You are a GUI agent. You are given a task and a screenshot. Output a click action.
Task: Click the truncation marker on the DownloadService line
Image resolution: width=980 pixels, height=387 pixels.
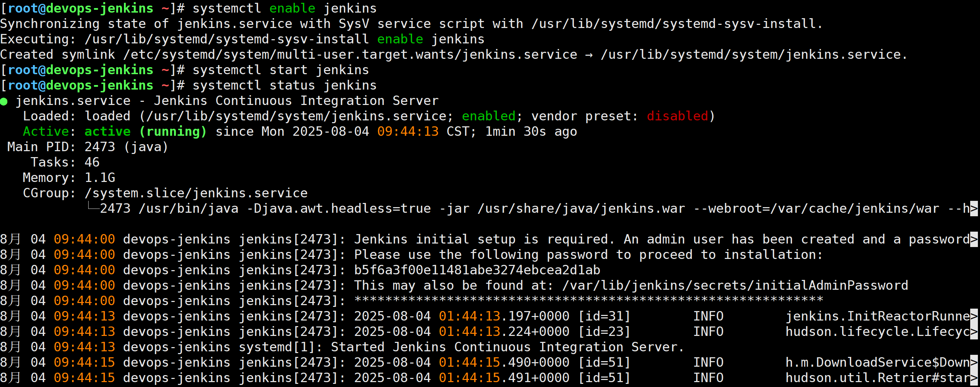click(974, 362)
